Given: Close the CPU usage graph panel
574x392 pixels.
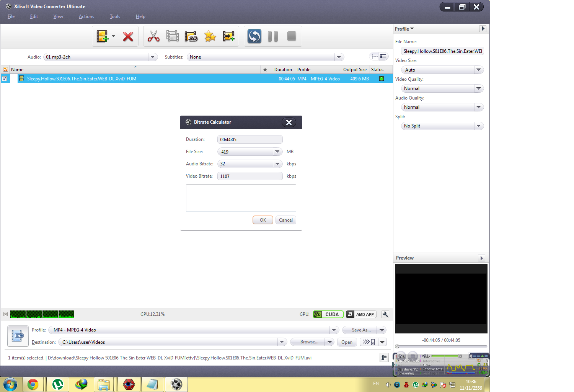Looking at the screenshot, I should point(5,314).
